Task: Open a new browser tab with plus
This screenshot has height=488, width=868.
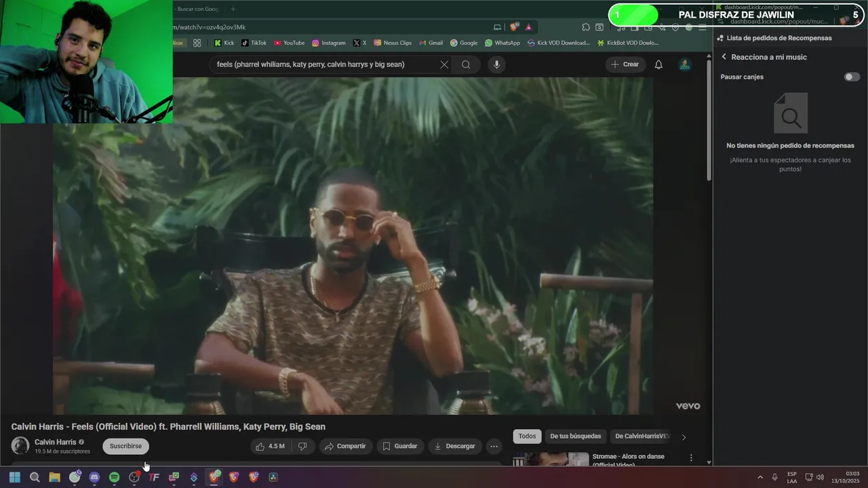Action: tap(233, 9)
